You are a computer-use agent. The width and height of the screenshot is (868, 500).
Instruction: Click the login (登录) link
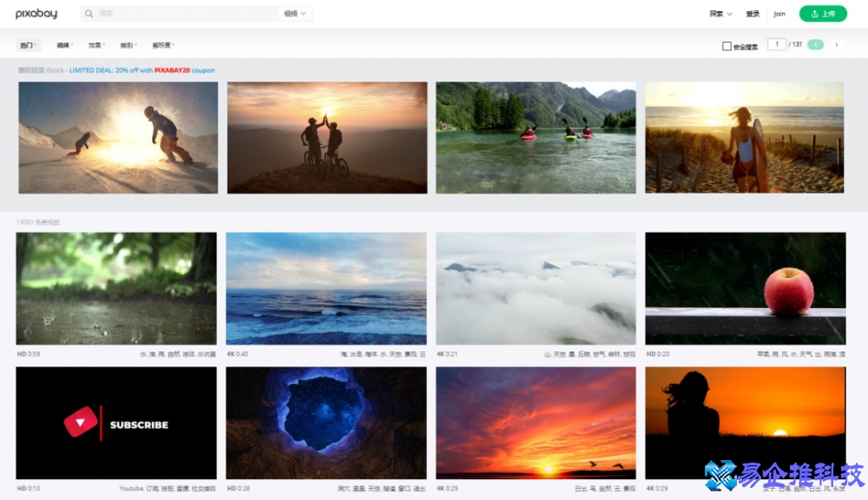click(x=753, y=14)
